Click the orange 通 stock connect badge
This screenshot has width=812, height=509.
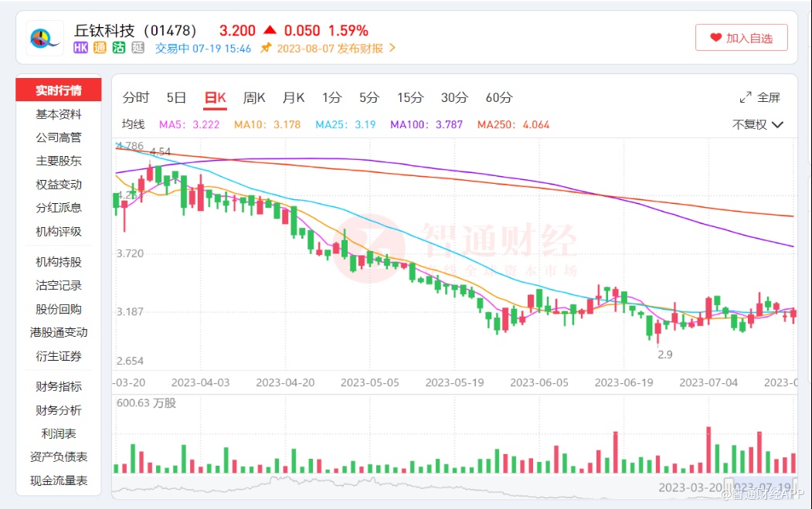[100, 48]
